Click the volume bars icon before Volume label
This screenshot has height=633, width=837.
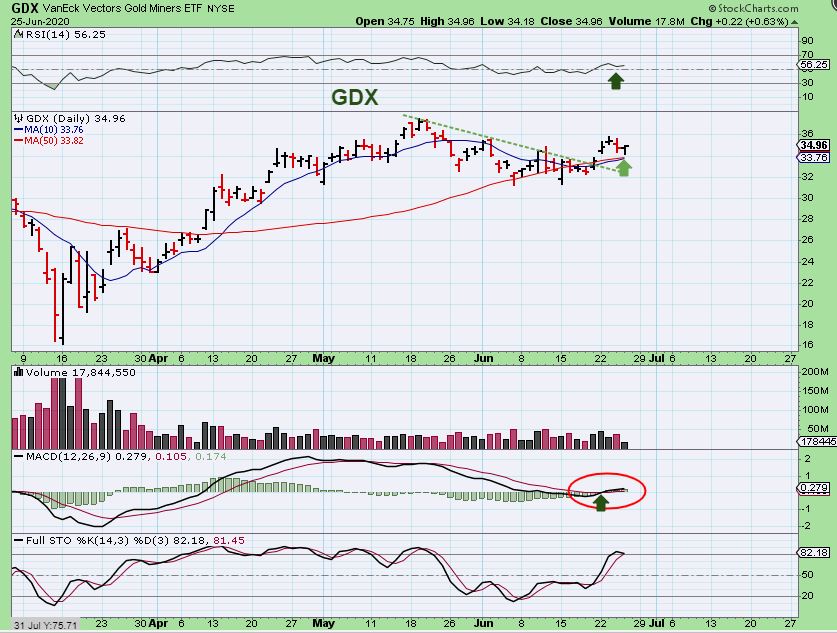pos(19,373)
